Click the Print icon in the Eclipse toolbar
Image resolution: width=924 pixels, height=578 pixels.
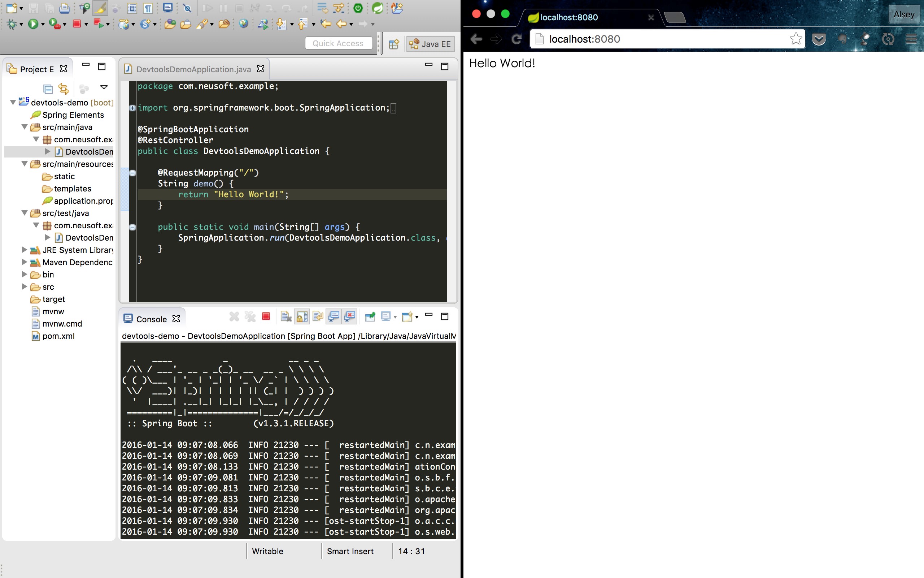click(x=64, y=8)
